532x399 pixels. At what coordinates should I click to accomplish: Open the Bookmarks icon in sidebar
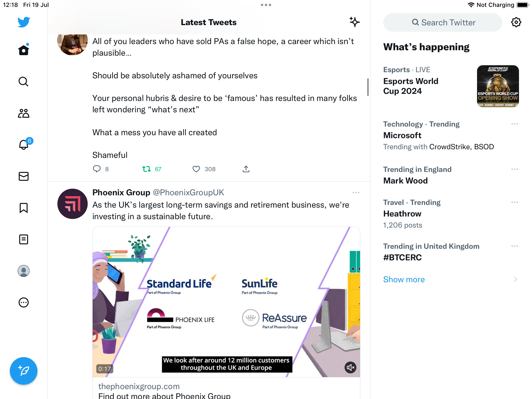[24, 208]
